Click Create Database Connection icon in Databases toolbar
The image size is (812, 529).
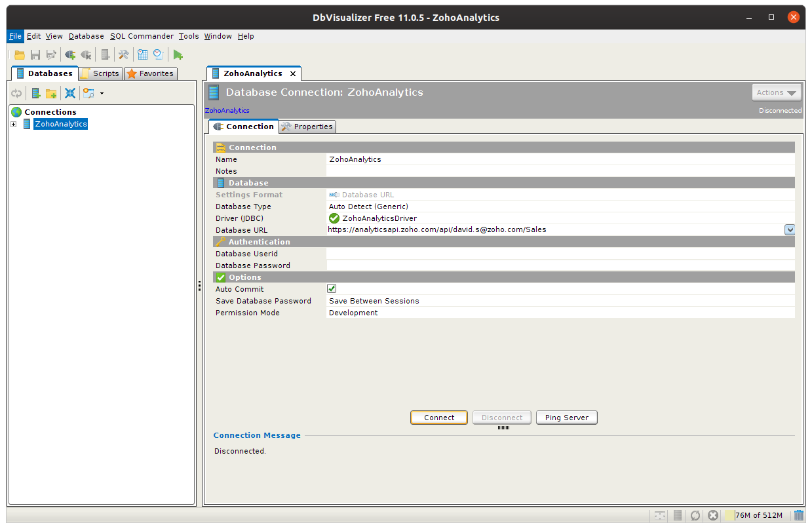click(x=35, y=93)
